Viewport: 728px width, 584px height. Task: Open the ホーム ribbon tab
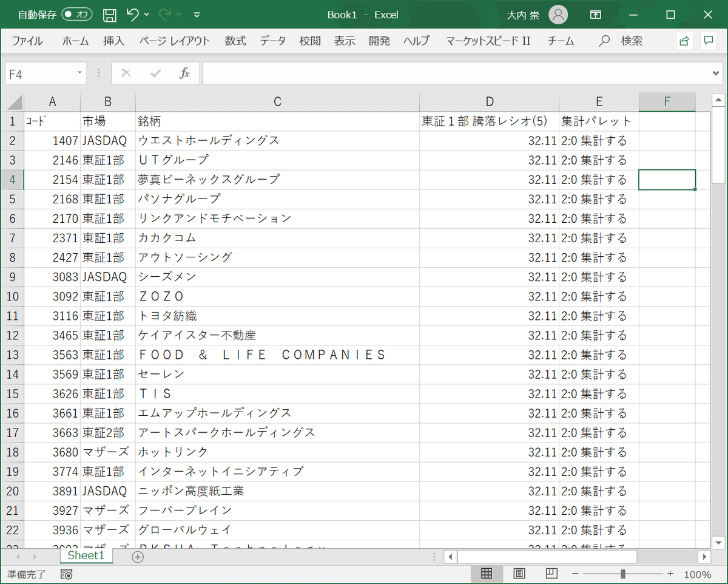pyautogui.click(x=75, y=41)
